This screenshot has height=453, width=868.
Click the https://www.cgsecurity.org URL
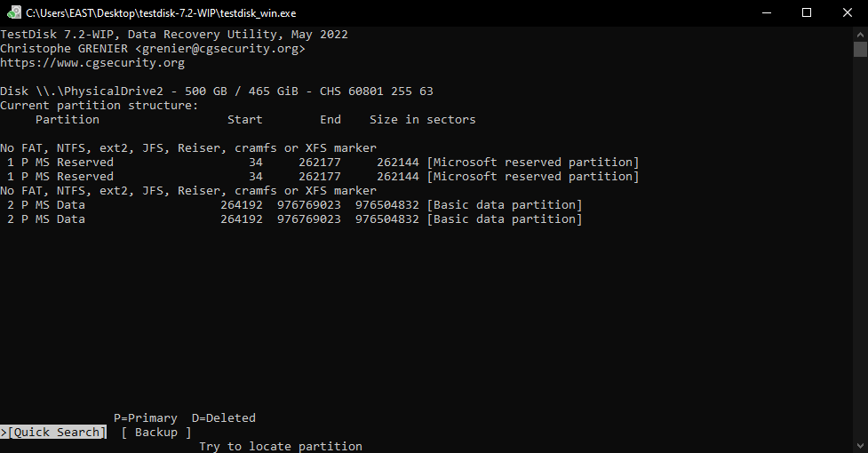[92, 63]
